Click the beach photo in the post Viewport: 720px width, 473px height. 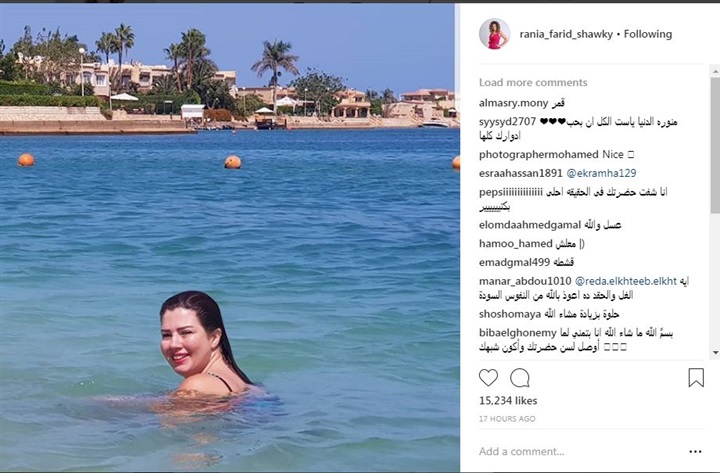(230, 238)
